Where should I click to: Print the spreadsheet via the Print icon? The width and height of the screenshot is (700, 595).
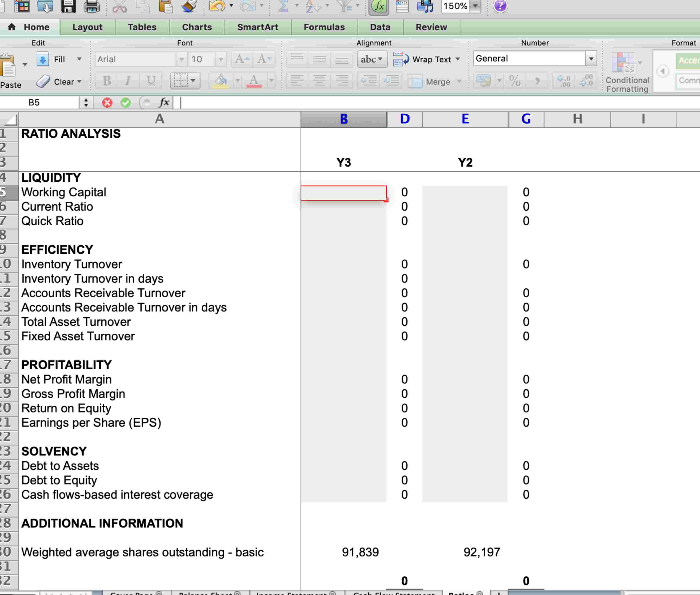tap(92, 6)
